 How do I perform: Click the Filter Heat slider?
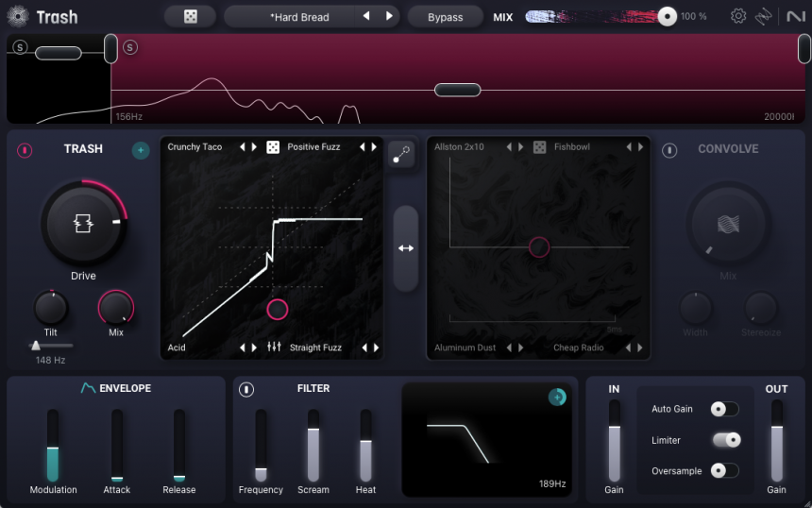click(x=365, y=446)
